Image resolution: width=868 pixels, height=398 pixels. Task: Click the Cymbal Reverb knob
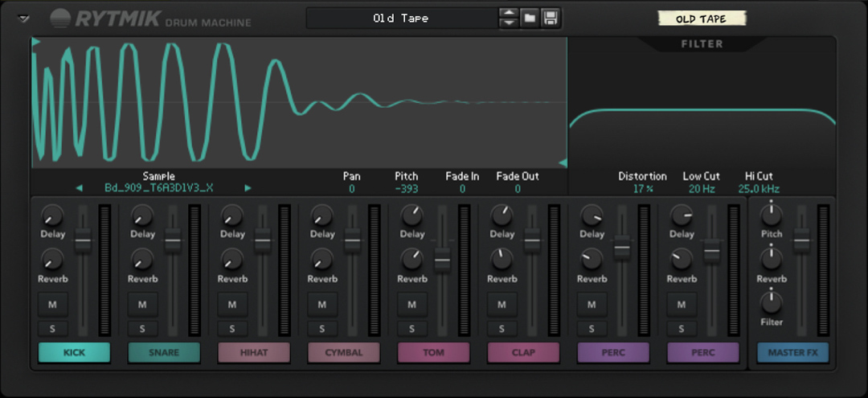point(322,259)
